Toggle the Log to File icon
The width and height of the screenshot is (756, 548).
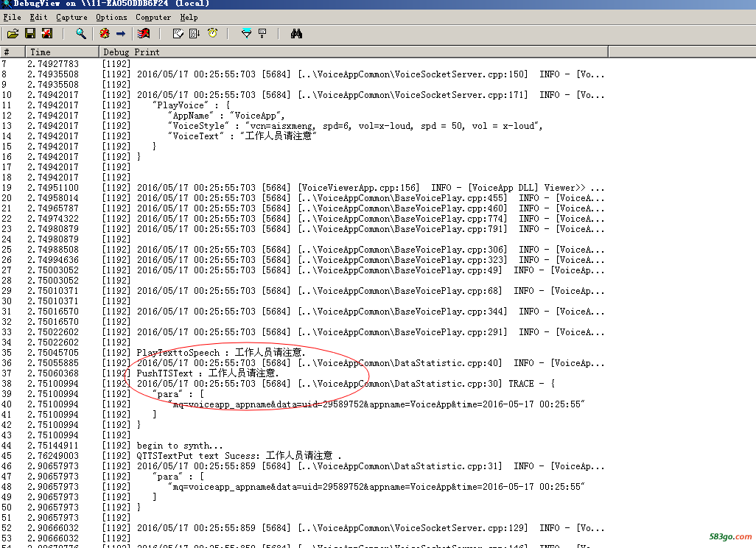tap(47, 33)
